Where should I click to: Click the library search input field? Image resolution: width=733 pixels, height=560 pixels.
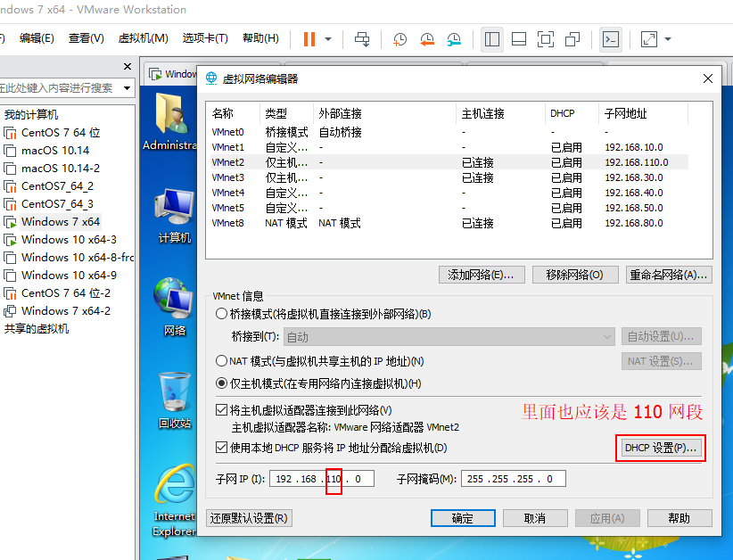pyautogui.click(x=60, y=88)
